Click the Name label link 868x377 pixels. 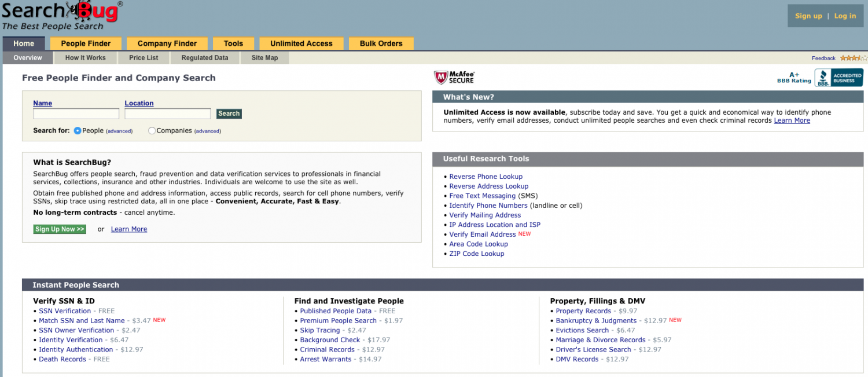point(43,103)
